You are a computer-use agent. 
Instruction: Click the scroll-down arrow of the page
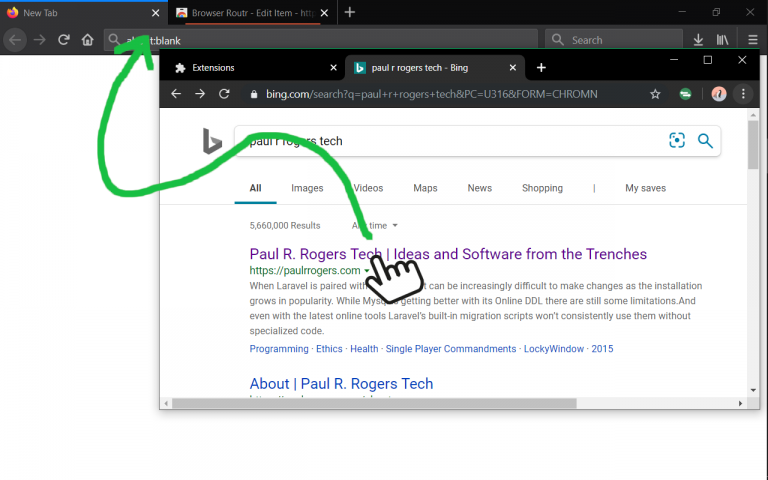[753, 390]
